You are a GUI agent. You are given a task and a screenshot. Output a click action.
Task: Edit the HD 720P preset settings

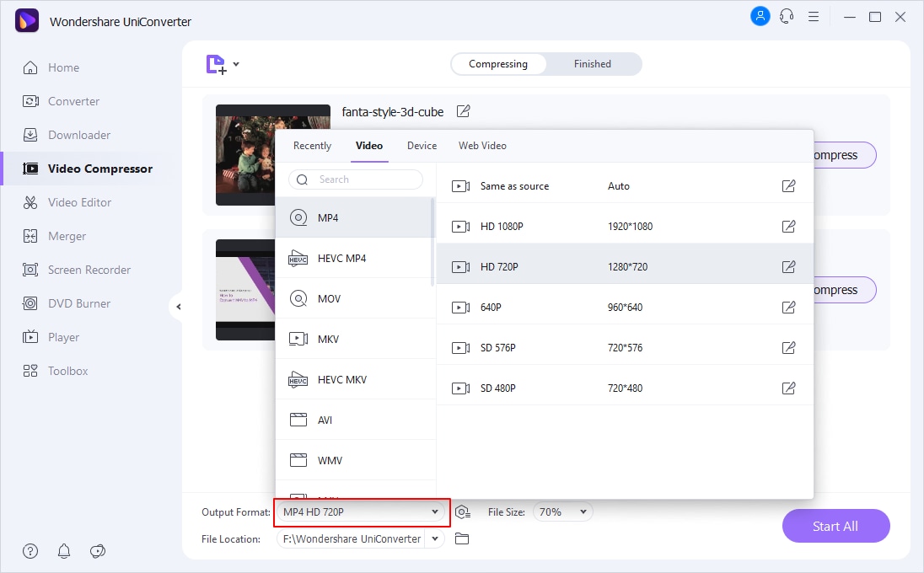pyautogui.click(x=788, y=267)
